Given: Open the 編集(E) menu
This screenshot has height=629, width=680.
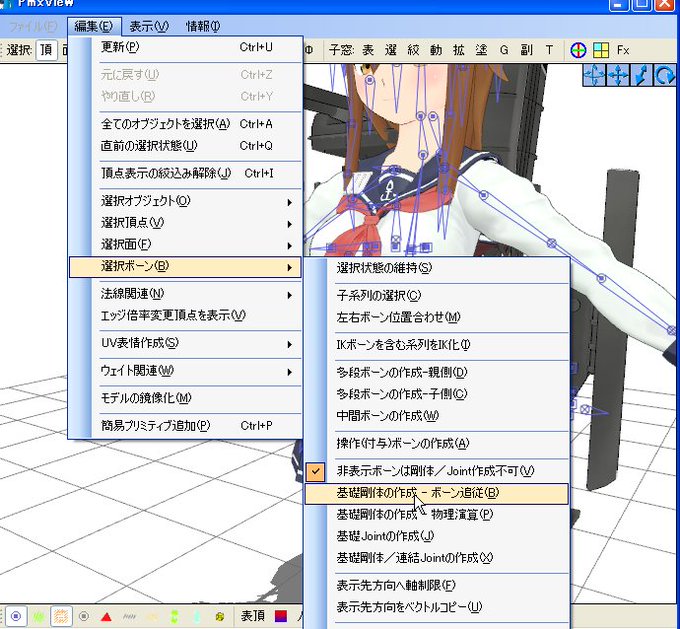Looking at the screenshot, I should (x=94, y=26).
